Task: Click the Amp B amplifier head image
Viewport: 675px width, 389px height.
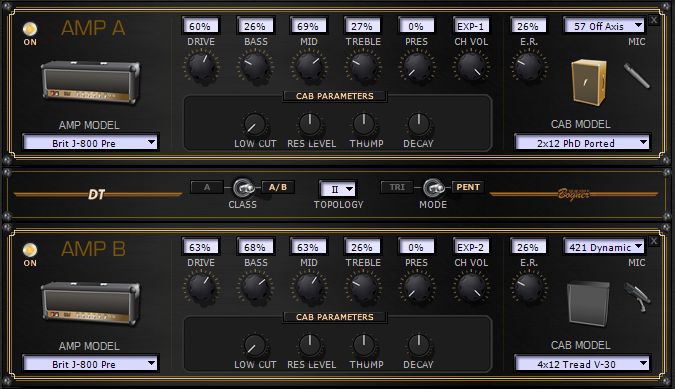Action: (x=90, y=303)
